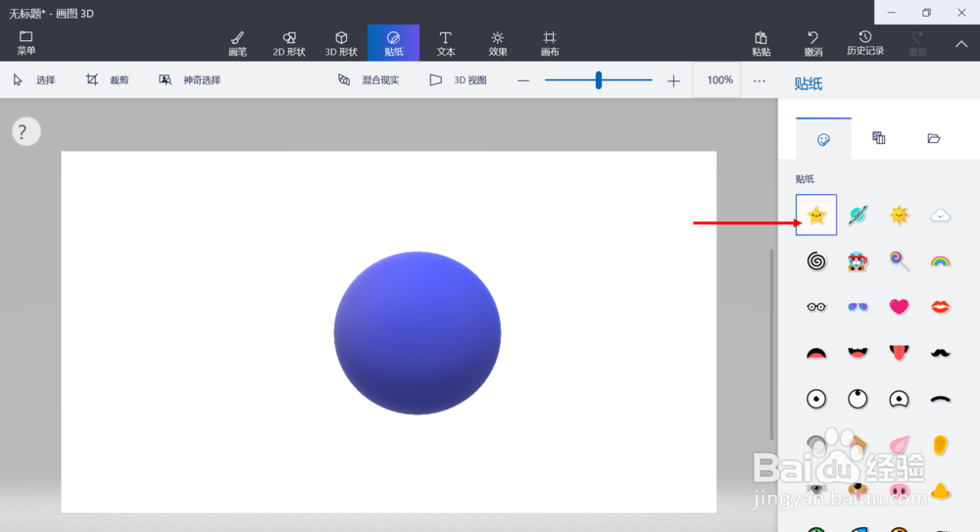This screenshot has width=980, height=532.
Task: Choose the curved eyebrow sticker
Action: click(x=940, y=399)
